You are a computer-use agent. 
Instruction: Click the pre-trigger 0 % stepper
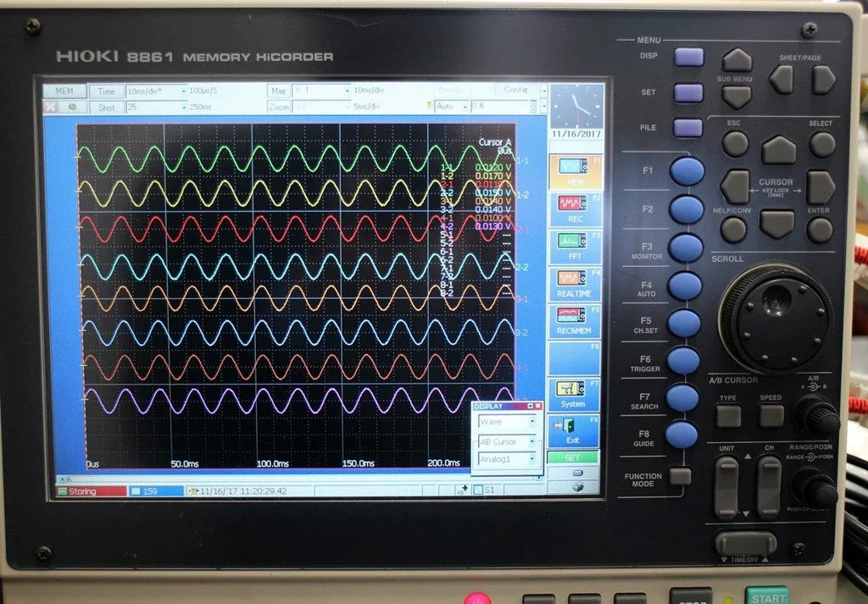tap(533, 106)
